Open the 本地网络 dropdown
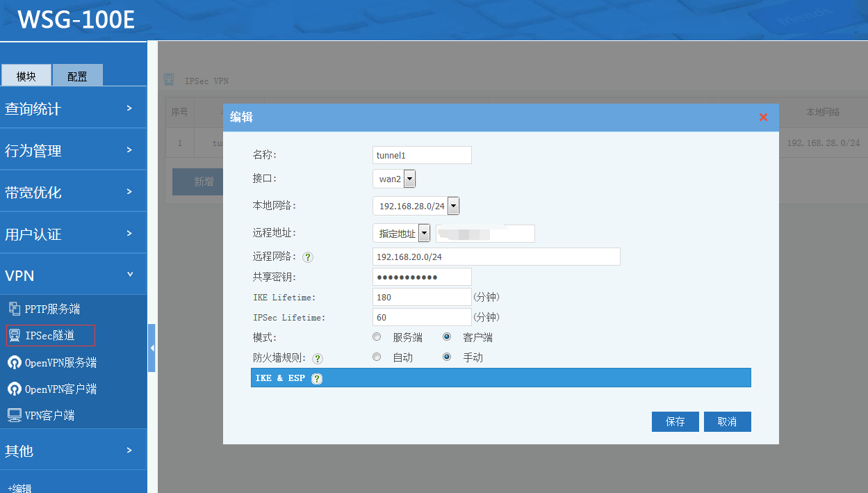This screenshot has height=493, width=868. tap(453, 206)
